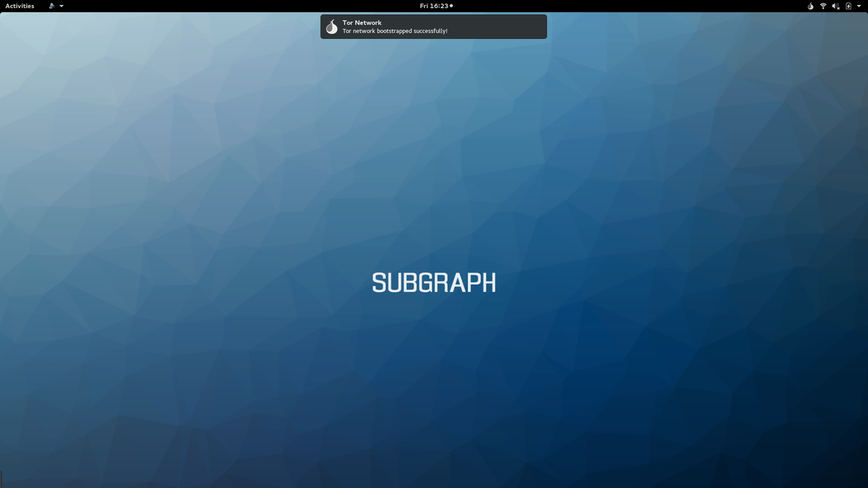Click the onion icon in Tor notification

click(331, 27)
